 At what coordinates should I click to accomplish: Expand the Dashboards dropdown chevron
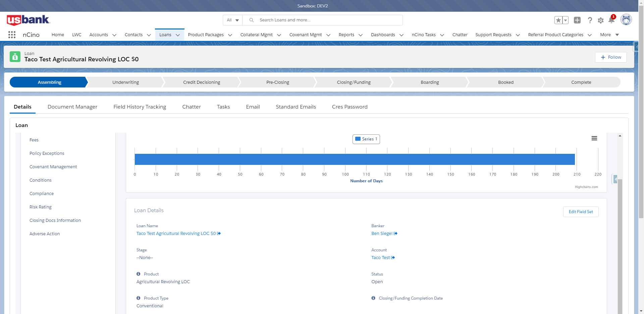(401, 35)
